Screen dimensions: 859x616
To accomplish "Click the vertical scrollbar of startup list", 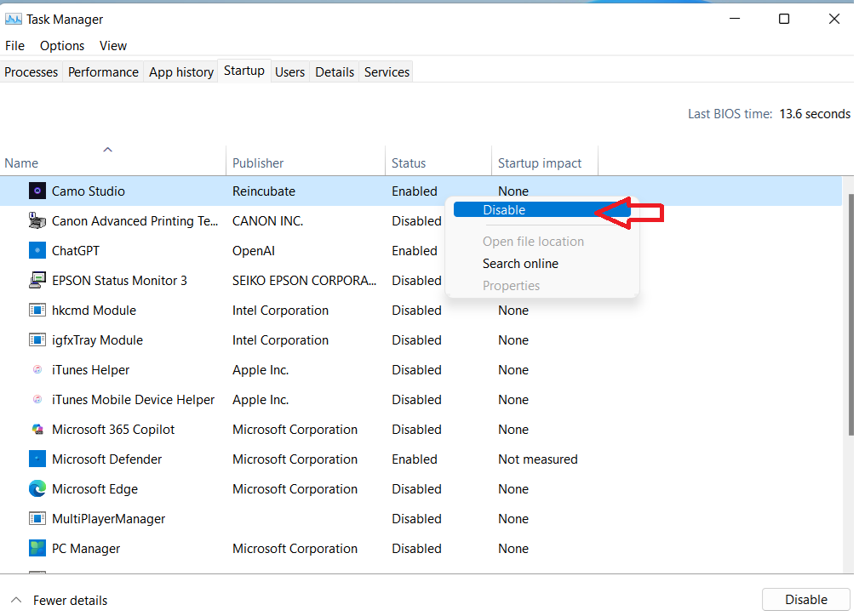I will (x=850, y=314).
